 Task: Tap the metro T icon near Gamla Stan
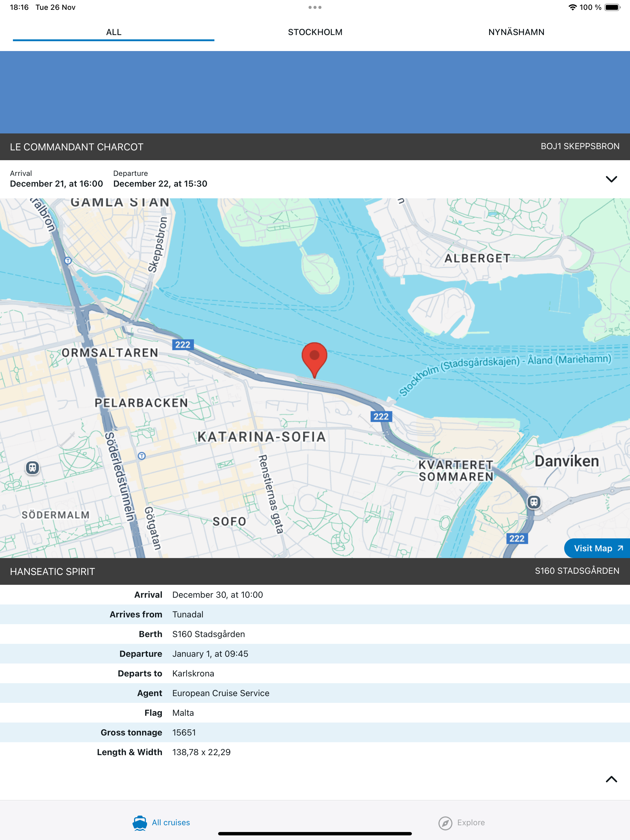pyautogui.click(x=68, y=260)
